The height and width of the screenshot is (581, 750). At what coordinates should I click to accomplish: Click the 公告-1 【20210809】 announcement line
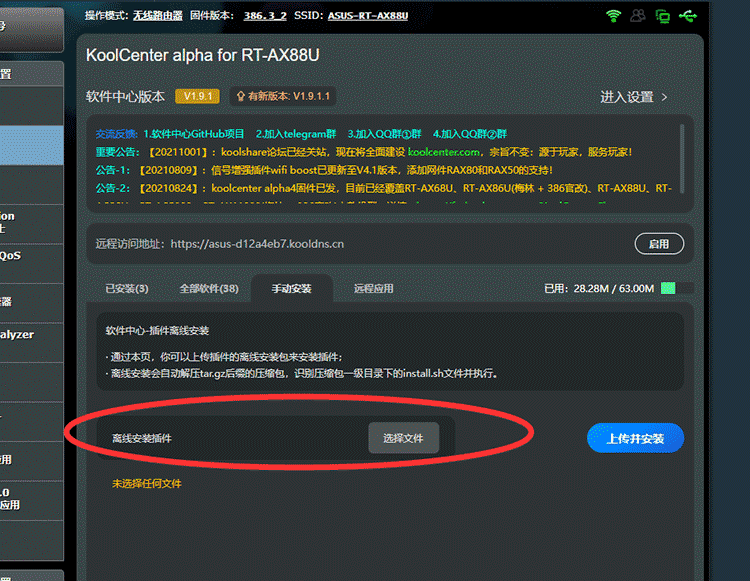pyautogui.click(x=324, y=170)
